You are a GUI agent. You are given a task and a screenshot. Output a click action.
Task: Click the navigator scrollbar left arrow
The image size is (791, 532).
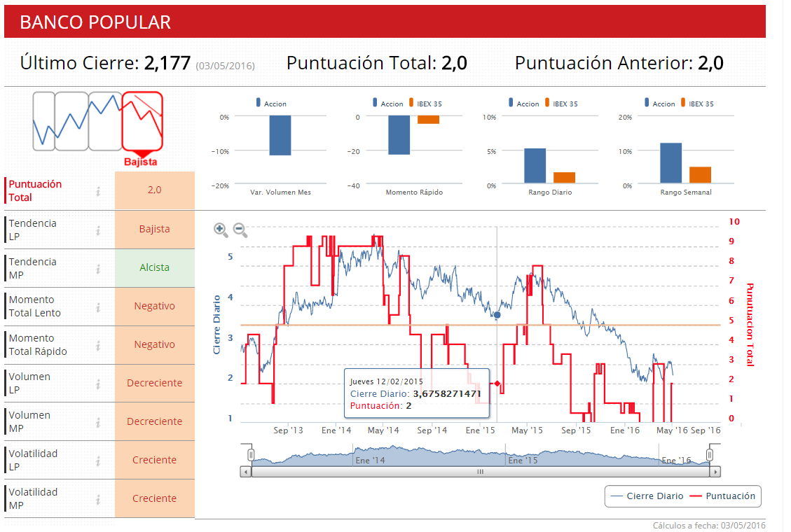(x=246, y=472)
